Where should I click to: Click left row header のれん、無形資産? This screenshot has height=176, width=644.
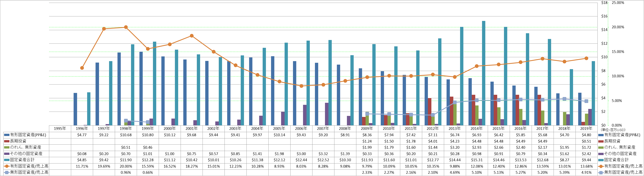pos(25,147)
